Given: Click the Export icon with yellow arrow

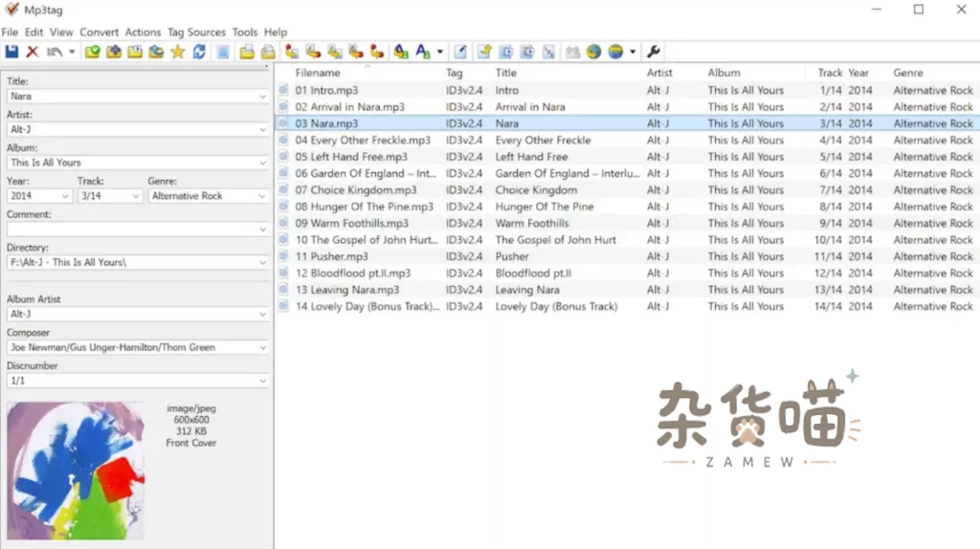Looking at the screenshot, I should 484,52.
